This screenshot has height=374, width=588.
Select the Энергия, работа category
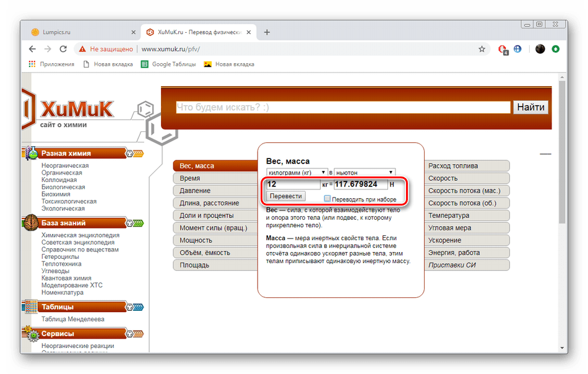tap(467, 253)
